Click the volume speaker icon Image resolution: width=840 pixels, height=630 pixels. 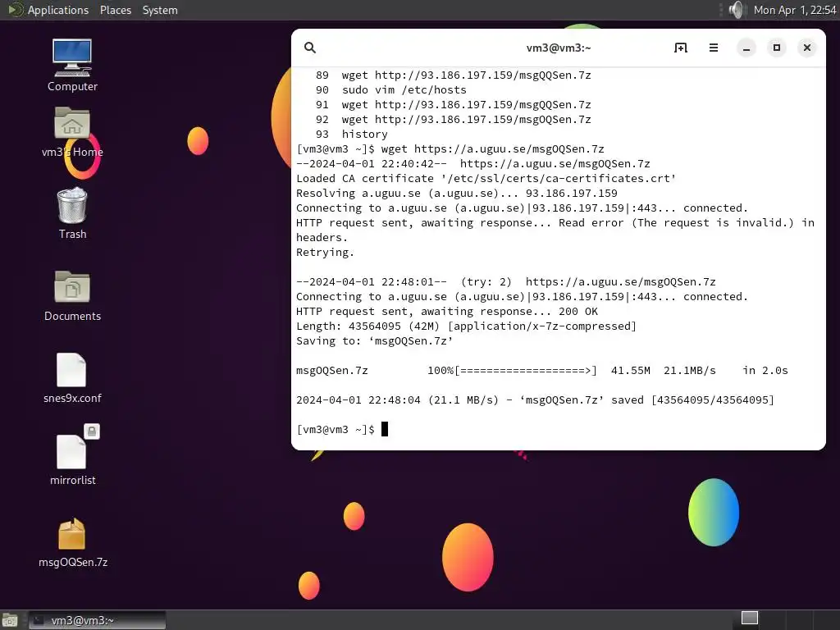click(737, 10)
